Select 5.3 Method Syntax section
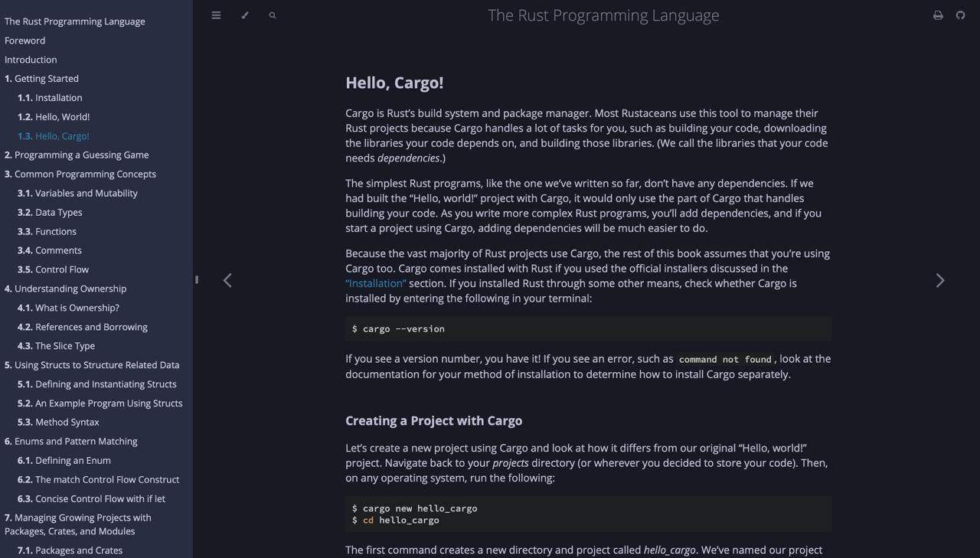 58,422
